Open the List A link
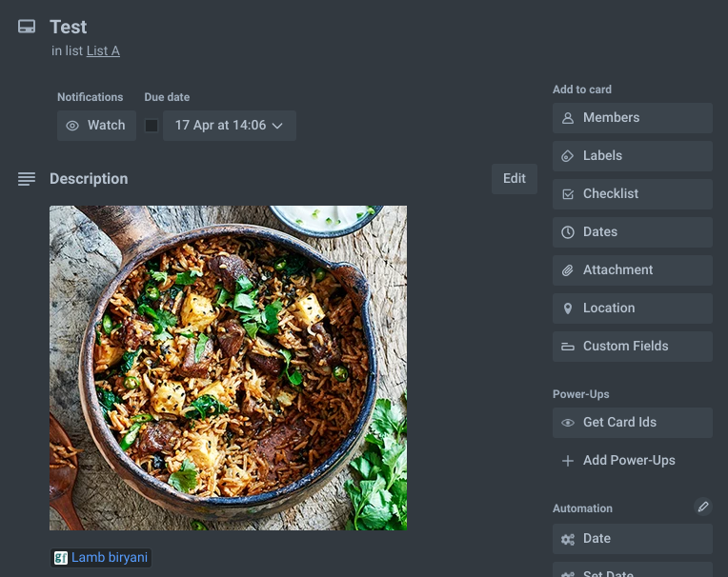This screenshot has width=728, height=577. (103, 50)
